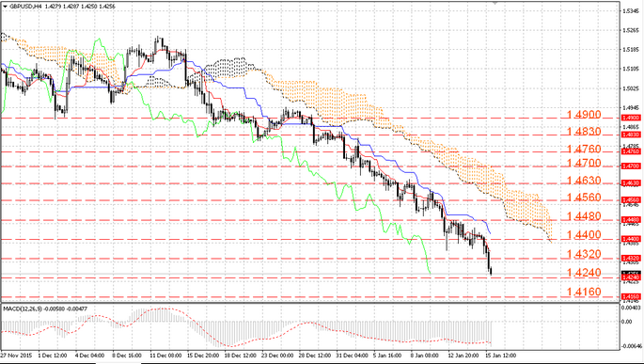Click the 27 Nov 2015 date on time axis
Viewport: 644px width, 364px height.
coord(16,355)
